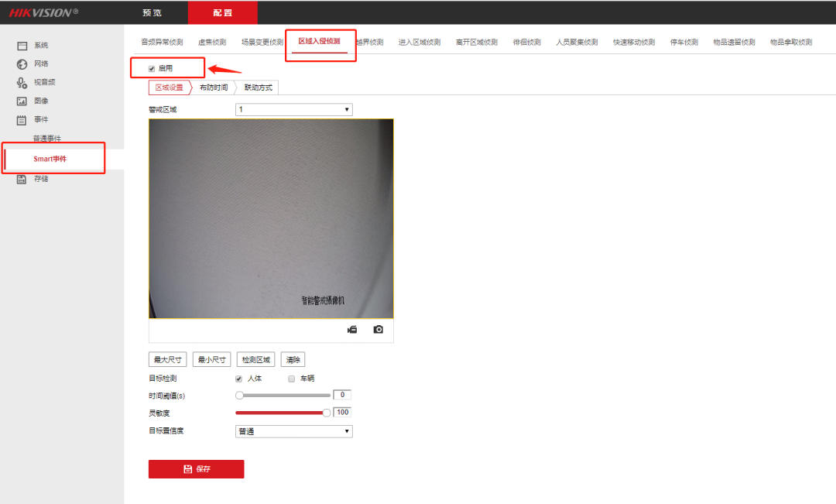Enable the 车辆 vehicle checkbox

click(292, 379)
